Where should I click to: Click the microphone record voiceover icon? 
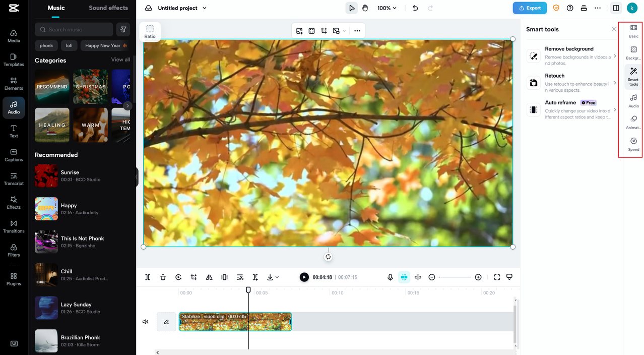pos(390,277)
